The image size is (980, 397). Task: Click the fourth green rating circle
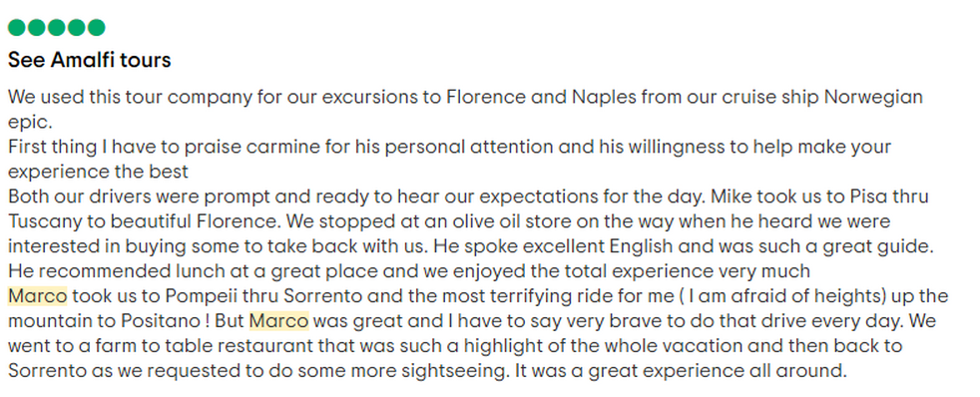coord(77,28)
